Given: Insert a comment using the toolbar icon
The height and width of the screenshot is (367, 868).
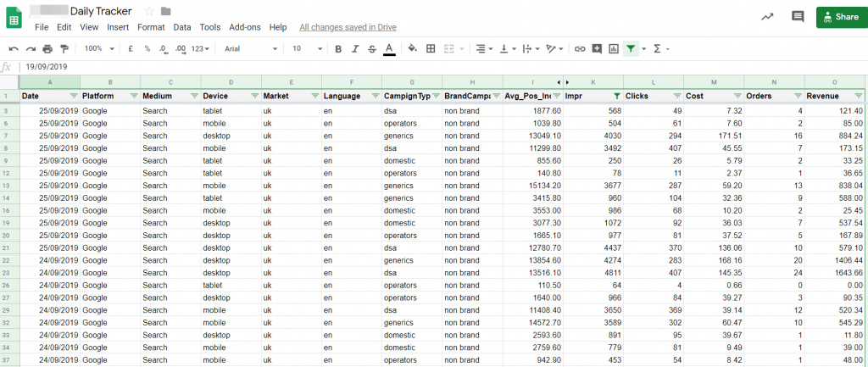Looking at the screenshot, I should 597,49.
